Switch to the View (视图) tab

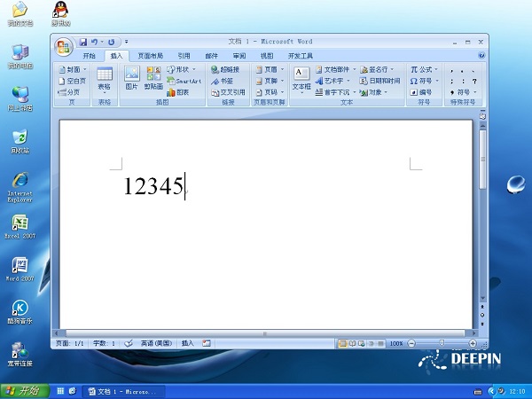point(267,56)
